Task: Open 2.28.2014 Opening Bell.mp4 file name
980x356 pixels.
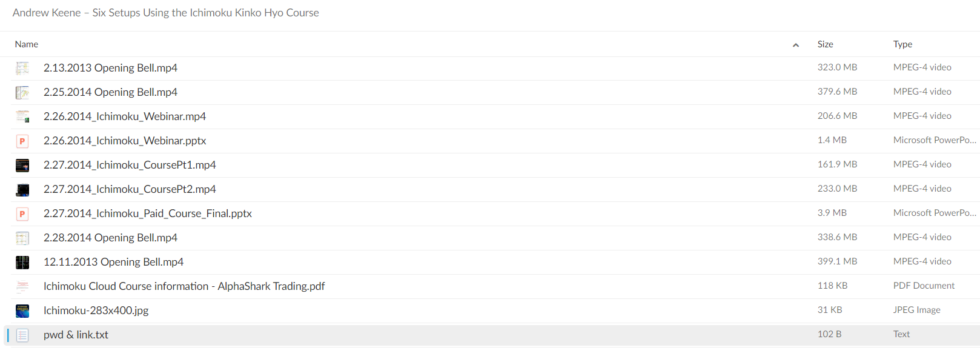Action: (110, 238)
